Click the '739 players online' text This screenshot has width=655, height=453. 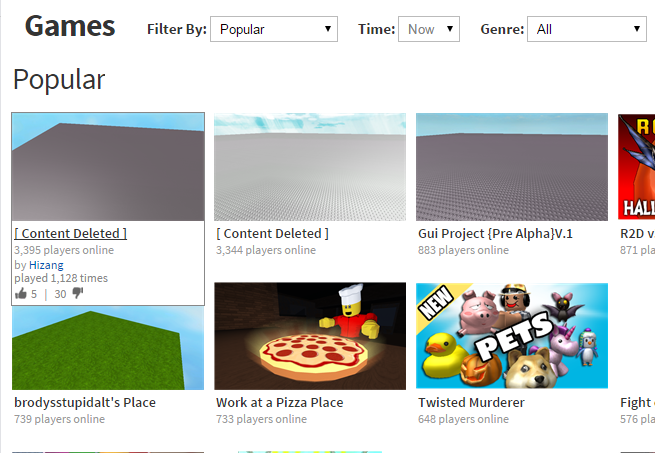tap(59, 419)
